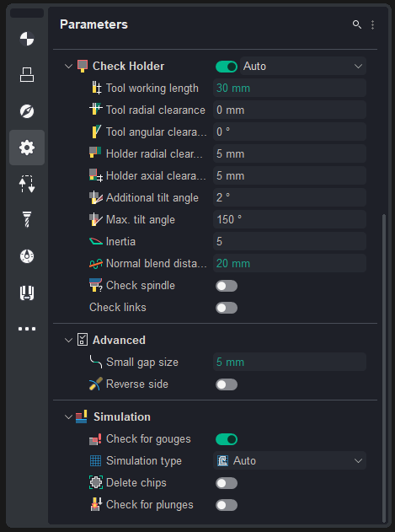Click the Check links label
This screenshot has width=395, height=532.
pos(118,307)
